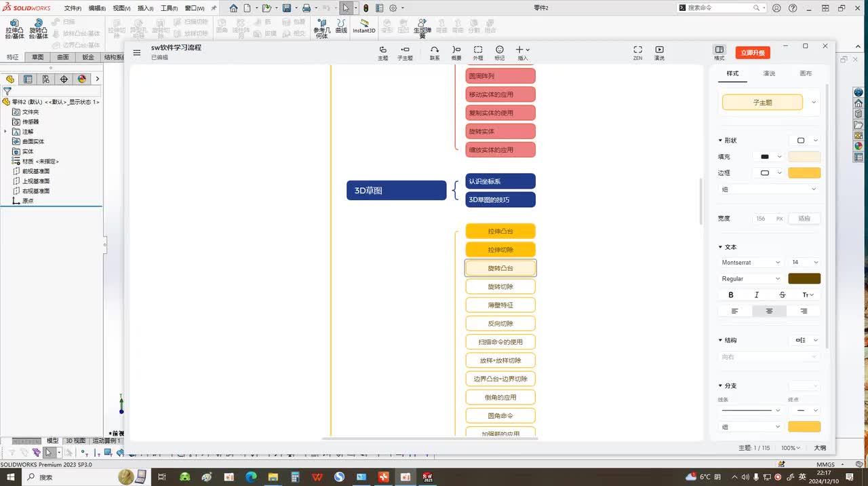Open the SolidWorks 插入 menu
The width and height of the screenshot is (868, 486).
pos(145,8)
